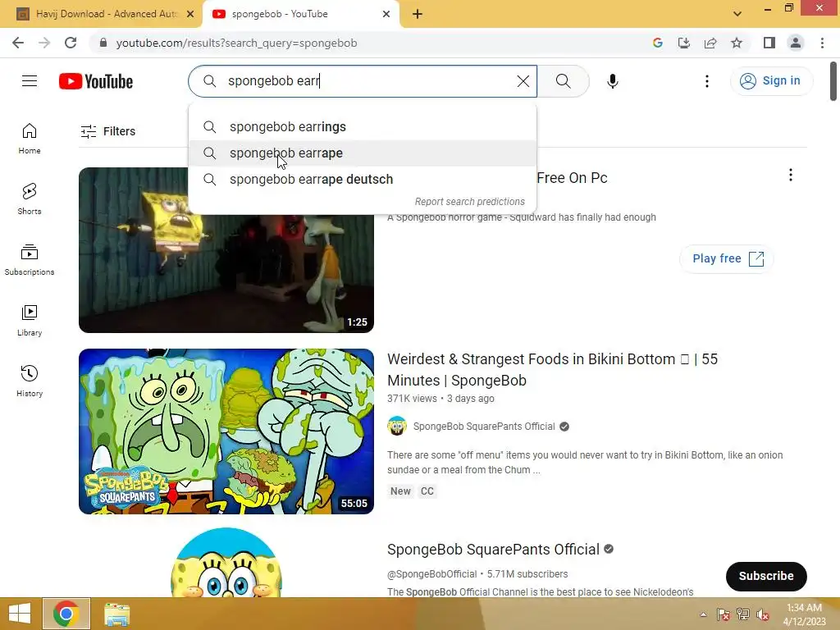Click the Play free button
Screen dimensions: 840x630
(727, 258)
